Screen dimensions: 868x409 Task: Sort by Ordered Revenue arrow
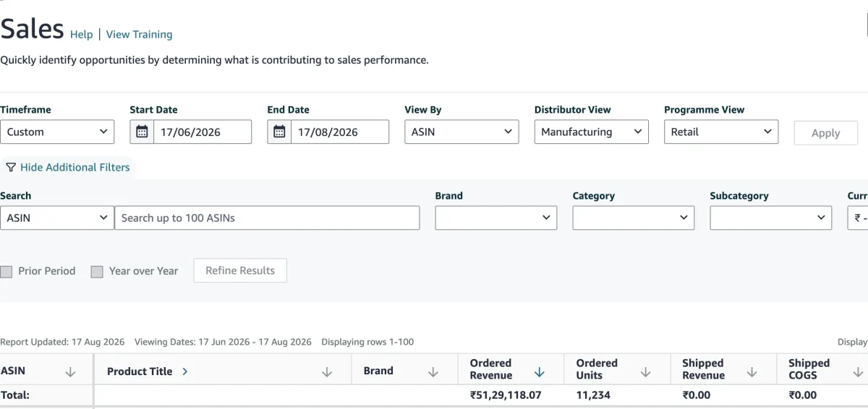540,372
